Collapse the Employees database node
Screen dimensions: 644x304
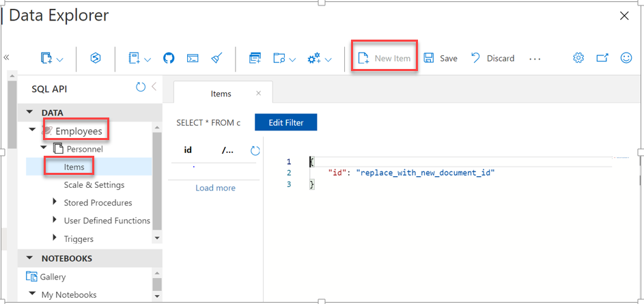coord(32,130)
